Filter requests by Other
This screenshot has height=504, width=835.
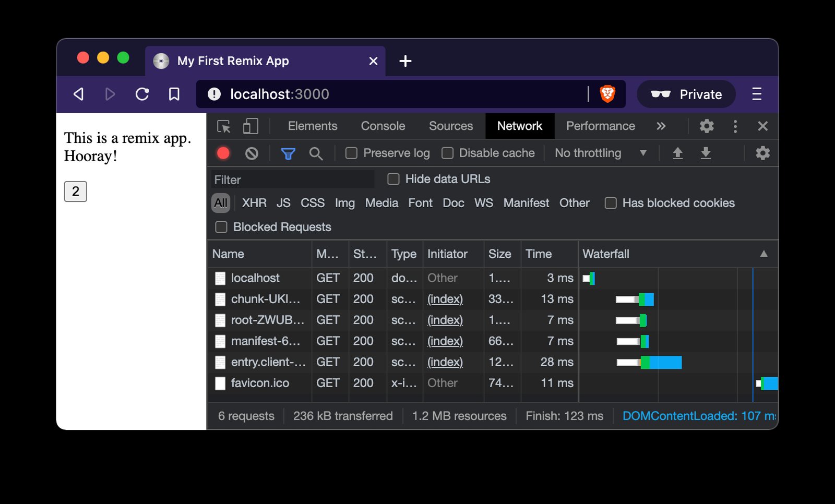click(x=575, y=203)
